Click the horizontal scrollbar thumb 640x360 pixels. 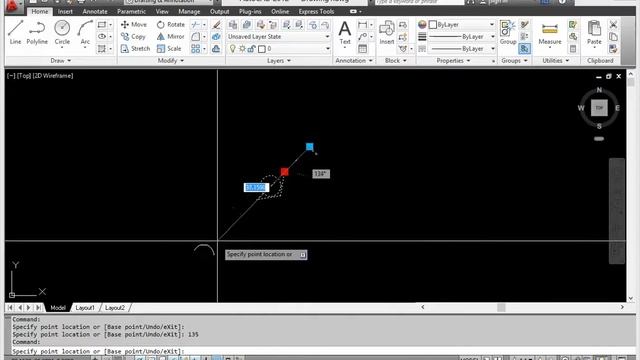pyautogui.click(x=501, y=307)
